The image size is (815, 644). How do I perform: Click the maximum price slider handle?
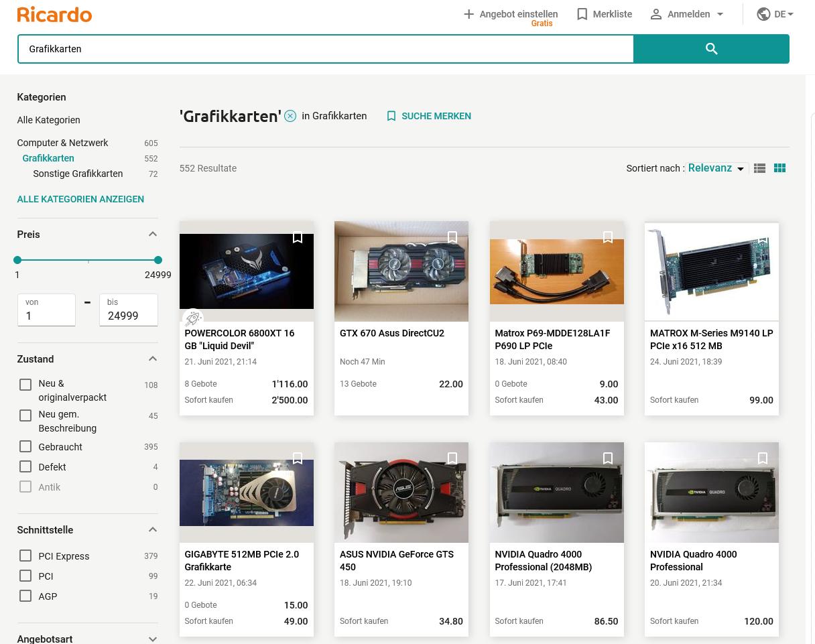[158, 260]
